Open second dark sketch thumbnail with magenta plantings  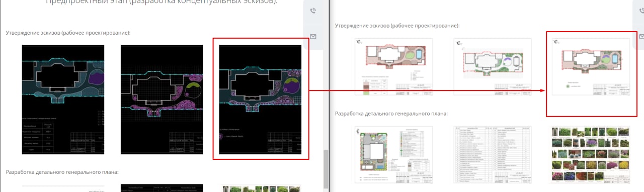click(162, 100)
